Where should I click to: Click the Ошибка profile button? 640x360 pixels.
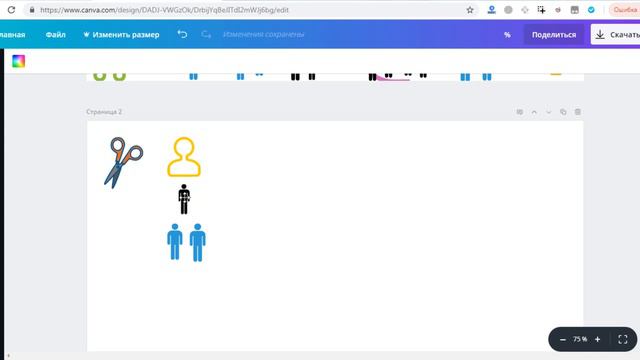[x=624, y=10]
